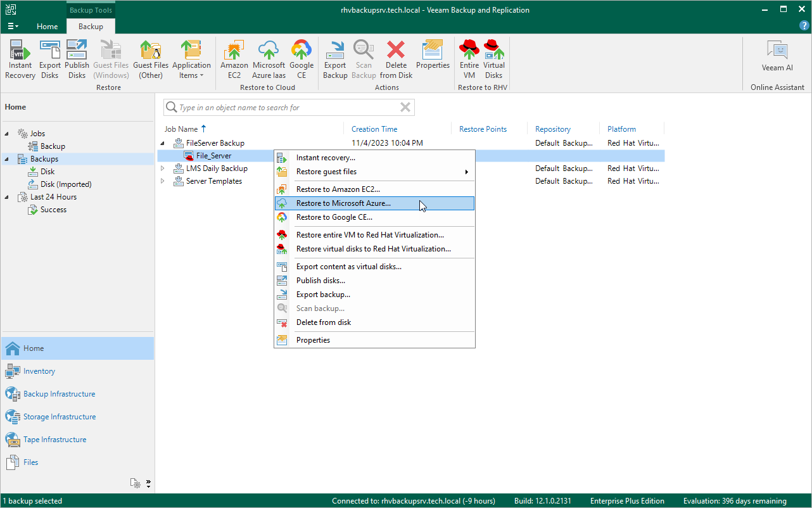Select the Server Templates row
This screenshot has height=508, width=812.
coord(410,181)
